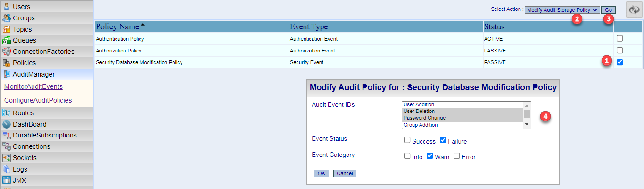Click the Logs icon in sidebar

(x=7, y=169)
